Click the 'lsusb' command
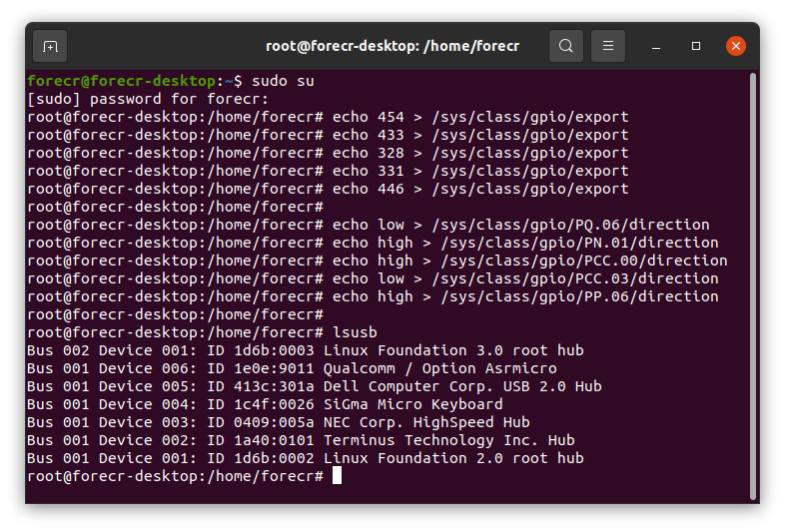Viewport: 785px width, 532px height. (x=355, y=332)
